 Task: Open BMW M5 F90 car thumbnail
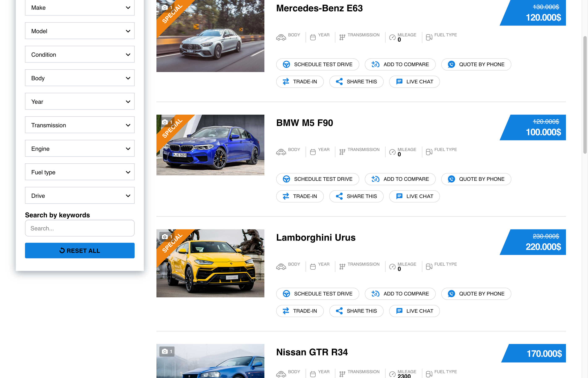point(210,145)
